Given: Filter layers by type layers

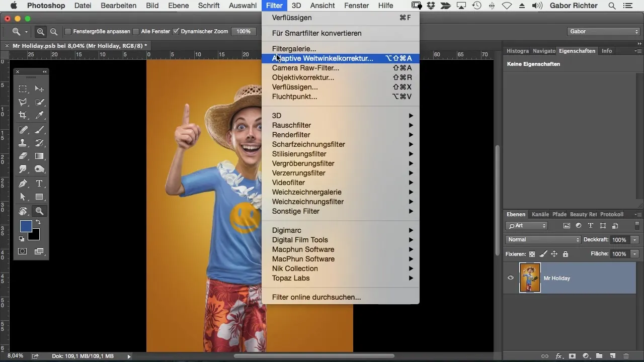Looking at the screenshot, I should tap(591, 226).
